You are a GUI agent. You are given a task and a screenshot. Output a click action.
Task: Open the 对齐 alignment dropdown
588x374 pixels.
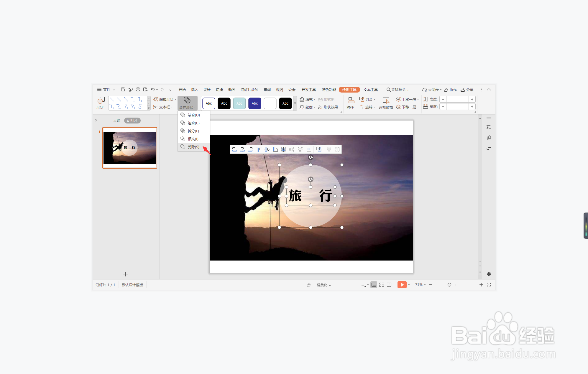coord(351,107)
